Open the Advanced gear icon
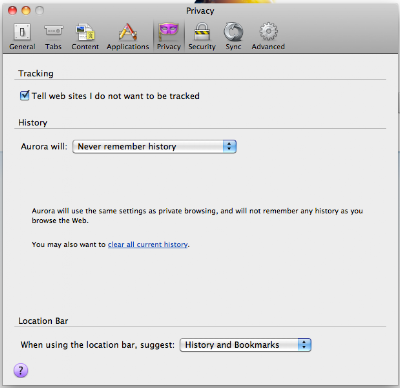The image size is (400, 388). 268,32
